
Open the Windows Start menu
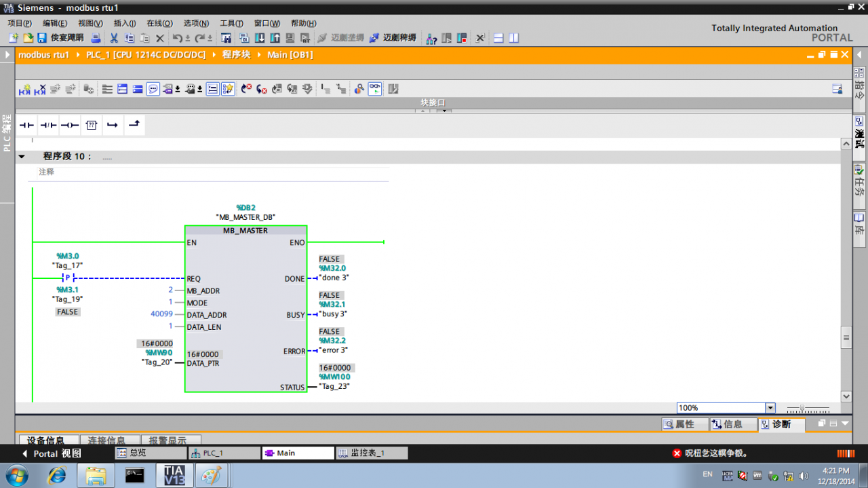click(x=16, y=474)
